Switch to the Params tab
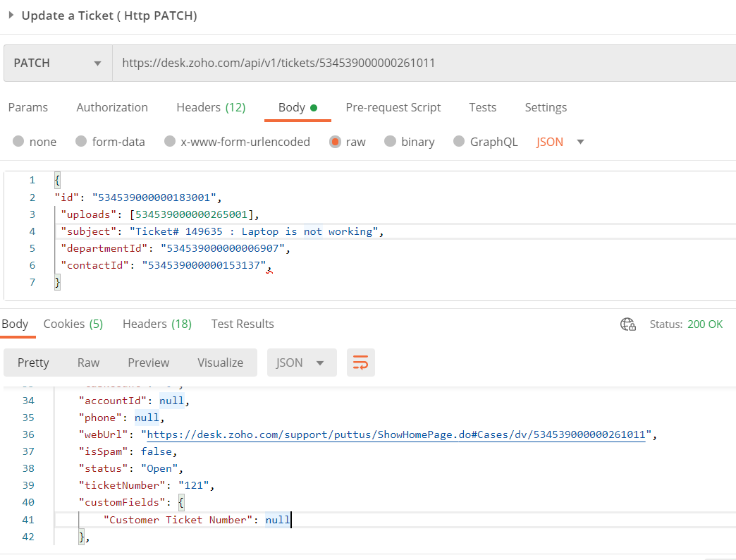This screenshot has width=736, height=560. click(x=28, y=107)
